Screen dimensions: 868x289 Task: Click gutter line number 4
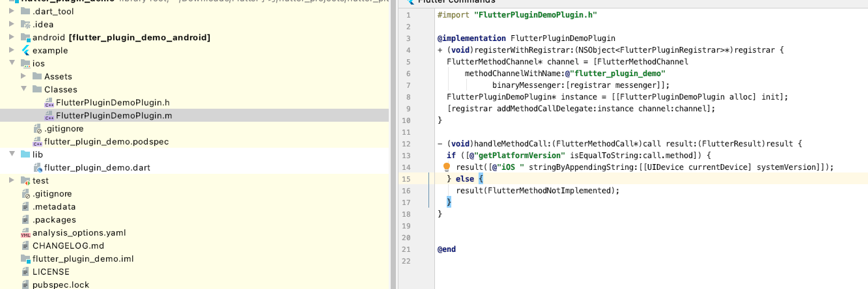[408, 49]
